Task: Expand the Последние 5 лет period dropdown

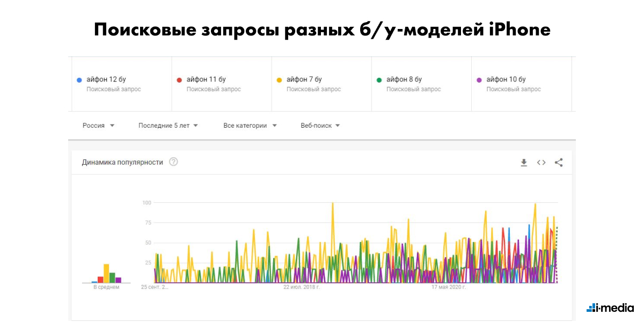Action: pos(168,126)
